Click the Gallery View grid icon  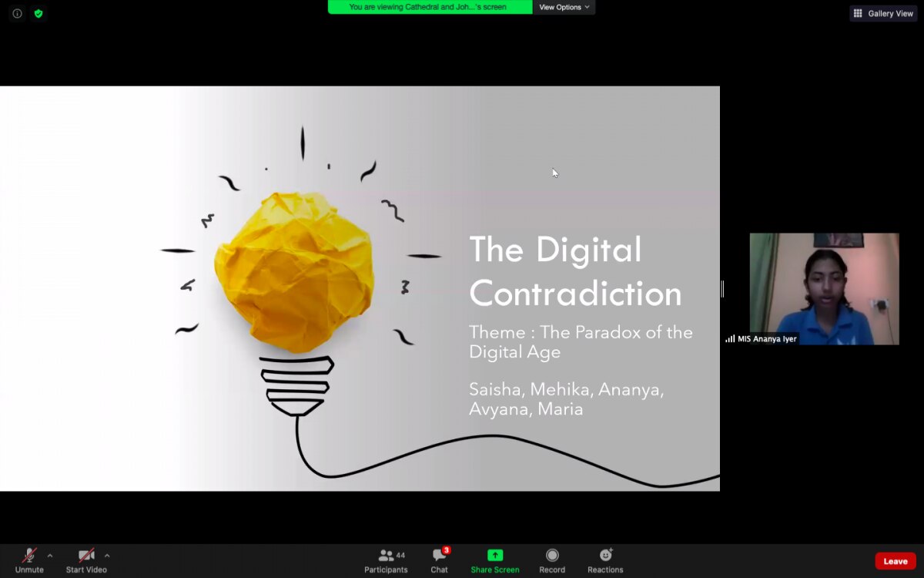click(858, 13)
